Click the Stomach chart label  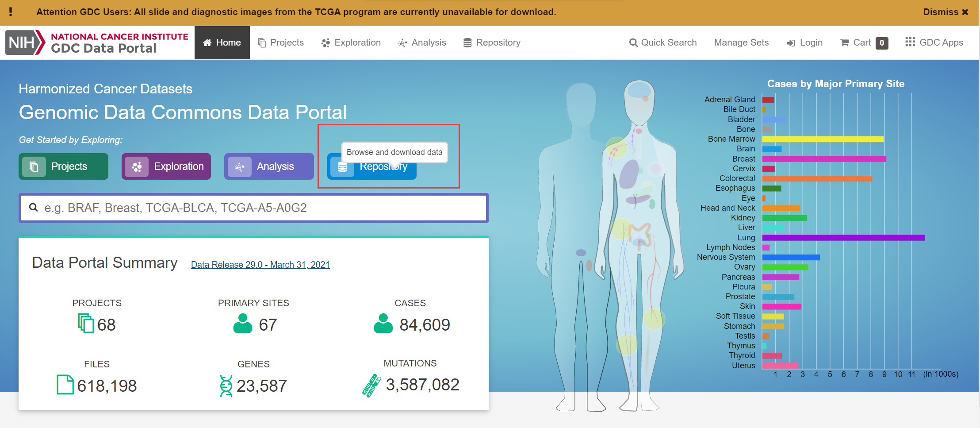pyautogui.click(x=739, y=326)
